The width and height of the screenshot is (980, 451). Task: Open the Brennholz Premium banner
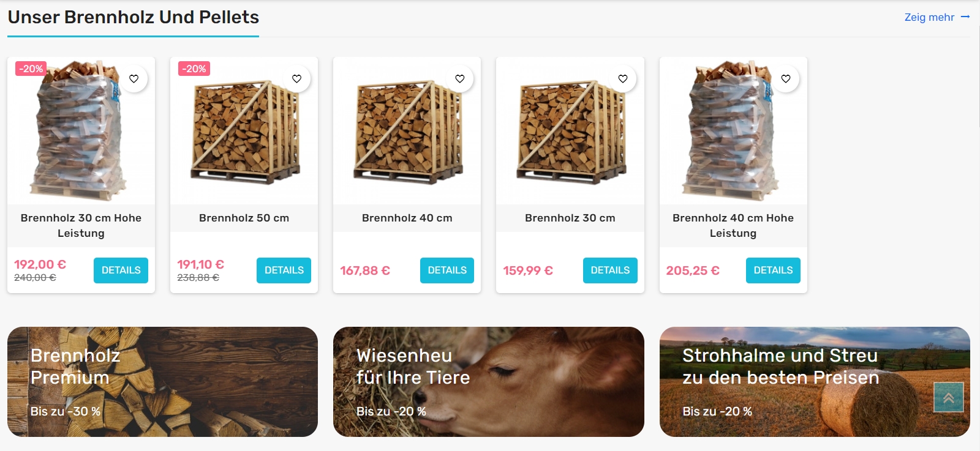[x=162, y=382]
